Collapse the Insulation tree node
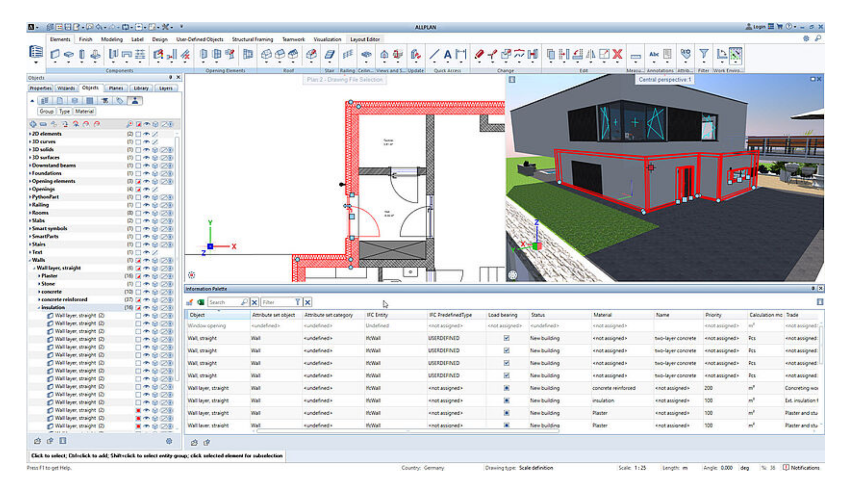The height and width of the screenshot is (504, 848). [x=39, y=308]
